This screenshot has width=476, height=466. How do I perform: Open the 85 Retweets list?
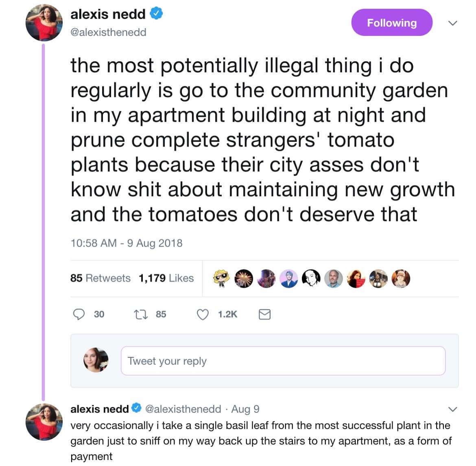tap(100, 278)
